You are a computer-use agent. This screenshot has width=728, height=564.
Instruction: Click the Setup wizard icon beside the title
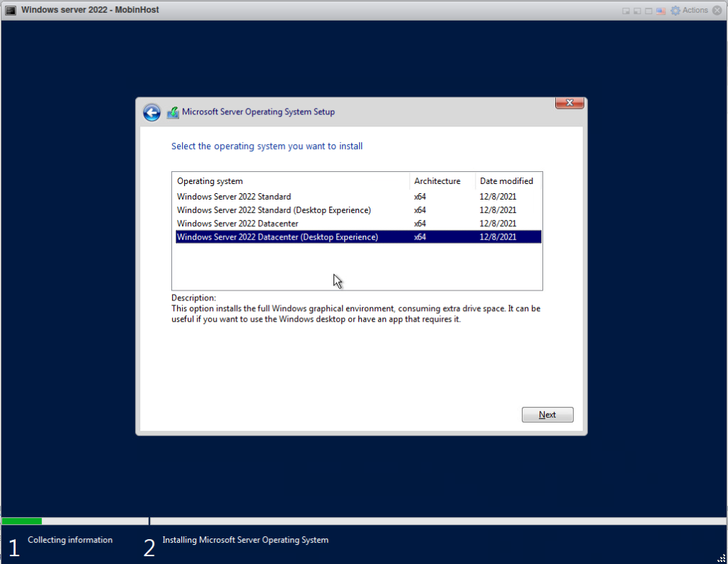click(173, 112)
